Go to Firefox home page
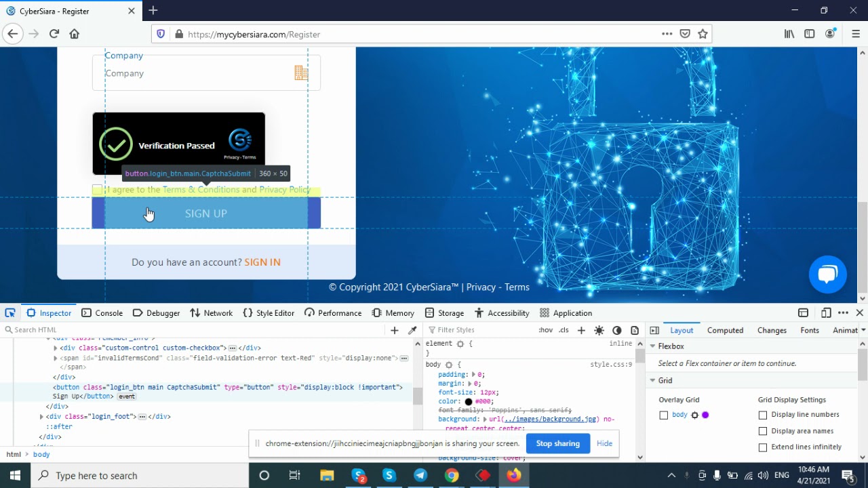The width and height of the screenshot is (868, 488). pyautogui.click(x=75, y=34)
